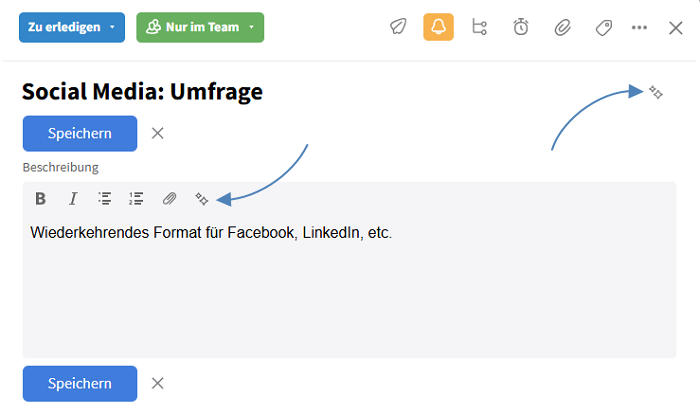The height and width of the screenshot is (414, 700).
Task: Click the stopwatch time tracking icon
Action: [x=521, y=28]
